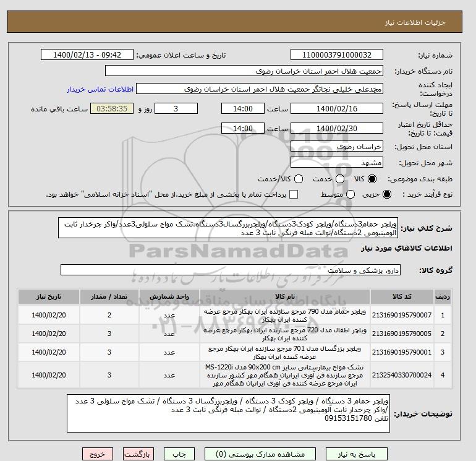Click the شماره نیاز field 1100003791000032

337,54
